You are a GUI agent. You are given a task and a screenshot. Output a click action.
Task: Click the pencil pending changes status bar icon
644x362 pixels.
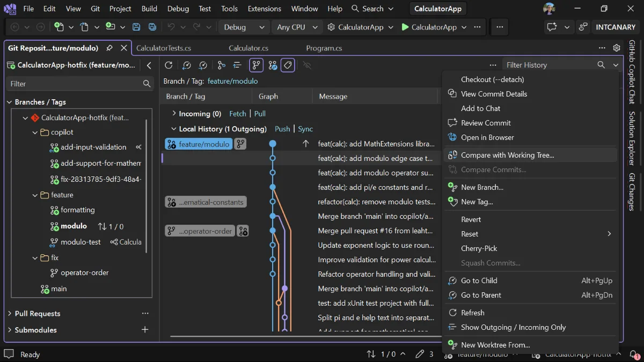(420, 354)
